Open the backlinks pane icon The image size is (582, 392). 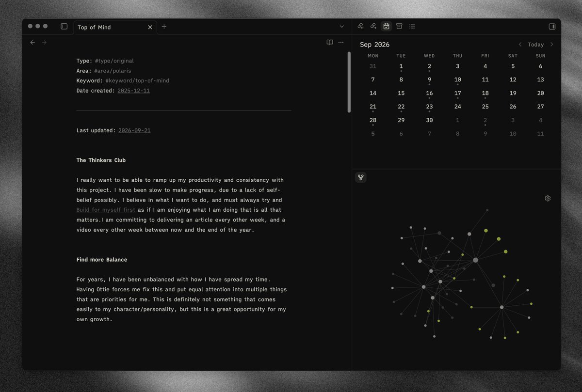360,26
